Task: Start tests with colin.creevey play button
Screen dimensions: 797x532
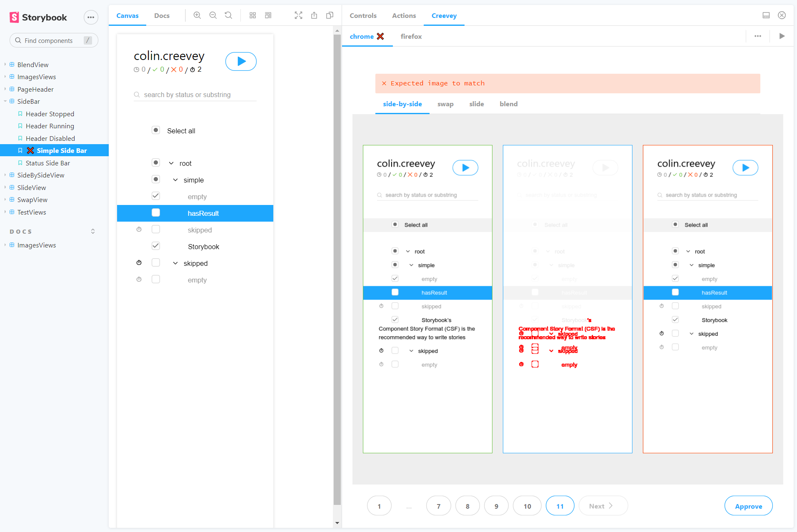Action: (x=241, y=61)
